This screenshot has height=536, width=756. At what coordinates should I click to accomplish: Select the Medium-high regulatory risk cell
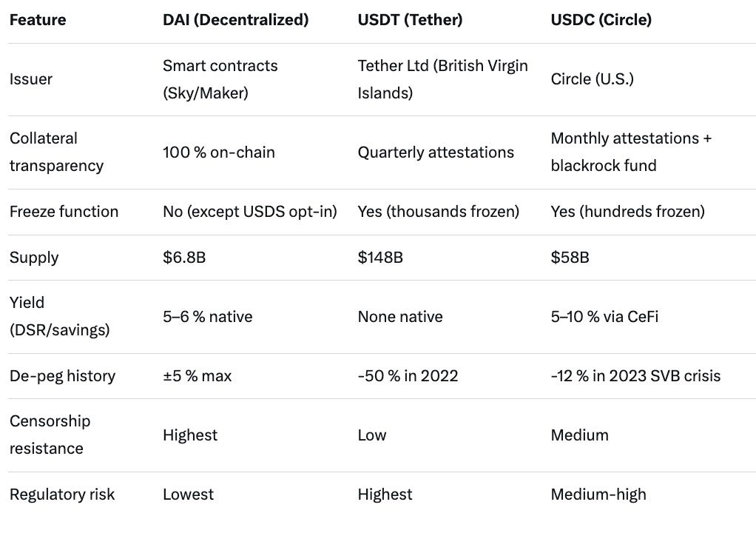click(598, 495)
